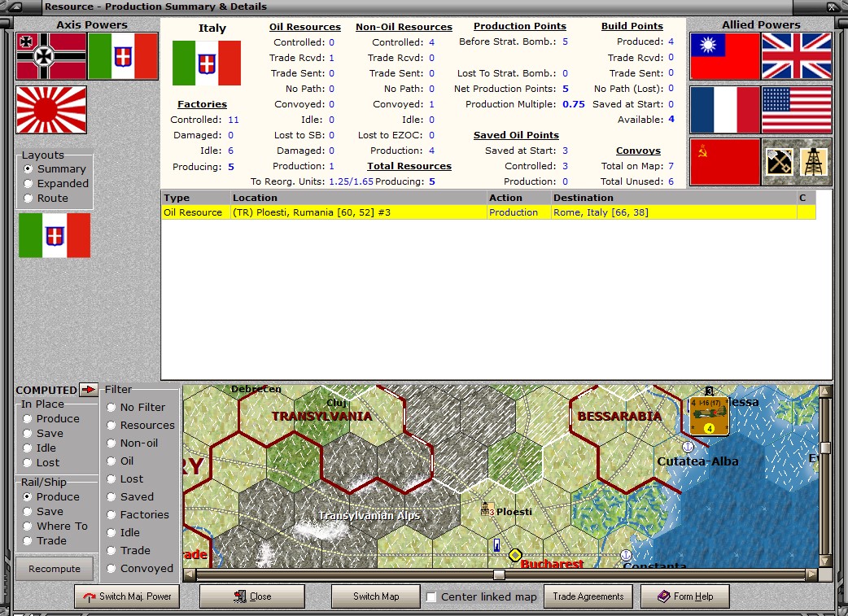Screen dimensions: 848x616
Task: Sort by the Location column header
Action: pyautogui.click(x=359, y=198)
